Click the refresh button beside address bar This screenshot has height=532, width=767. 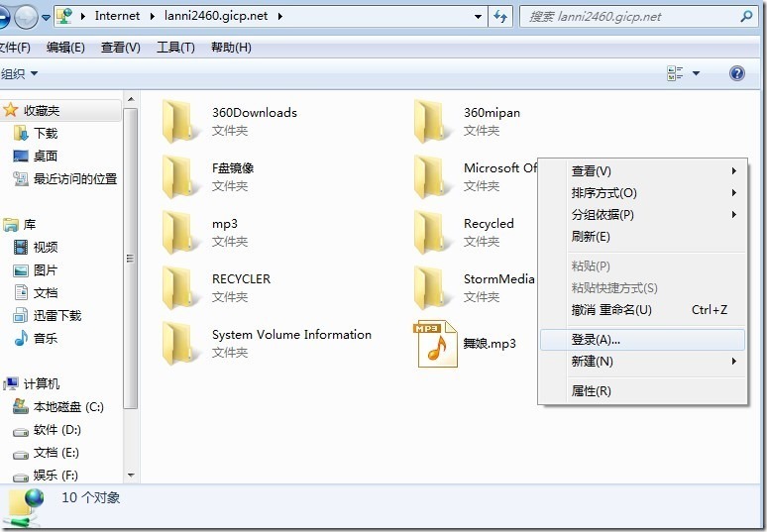500,16
